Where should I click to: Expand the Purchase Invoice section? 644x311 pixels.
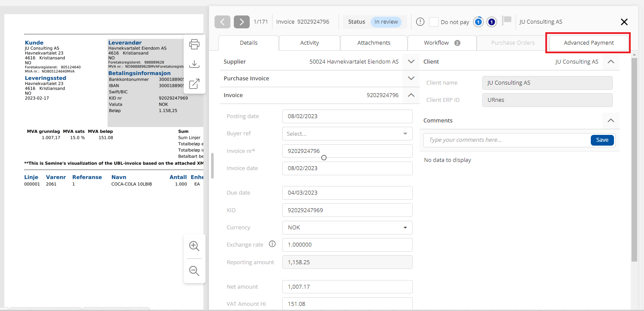coord(411,78)
